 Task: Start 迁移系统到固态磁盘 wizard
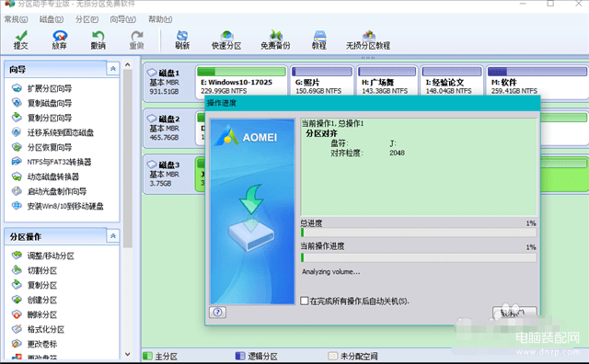pyautogui.click(x=52, y=132)
